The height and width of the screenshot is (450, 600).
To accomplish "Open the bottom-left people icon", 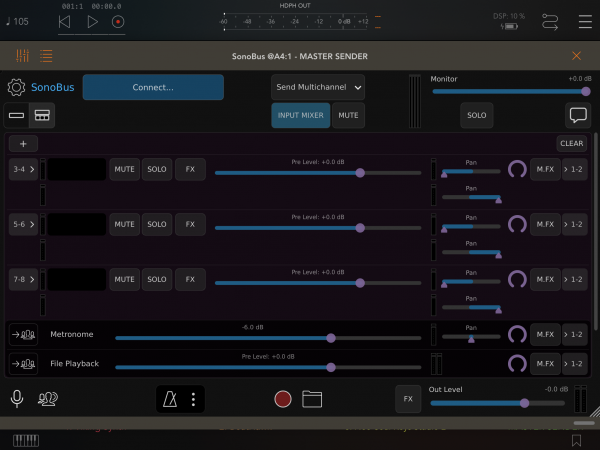I will pos(48,399).
